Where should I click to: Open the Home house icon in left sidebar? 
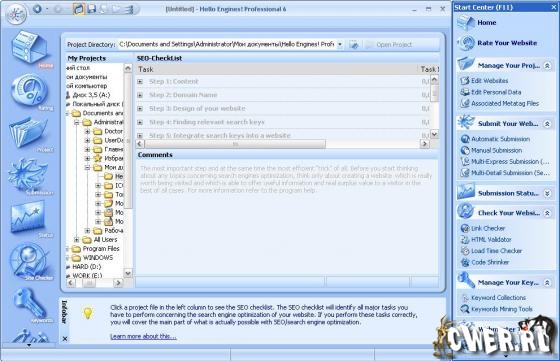click(x=29, y=48)
